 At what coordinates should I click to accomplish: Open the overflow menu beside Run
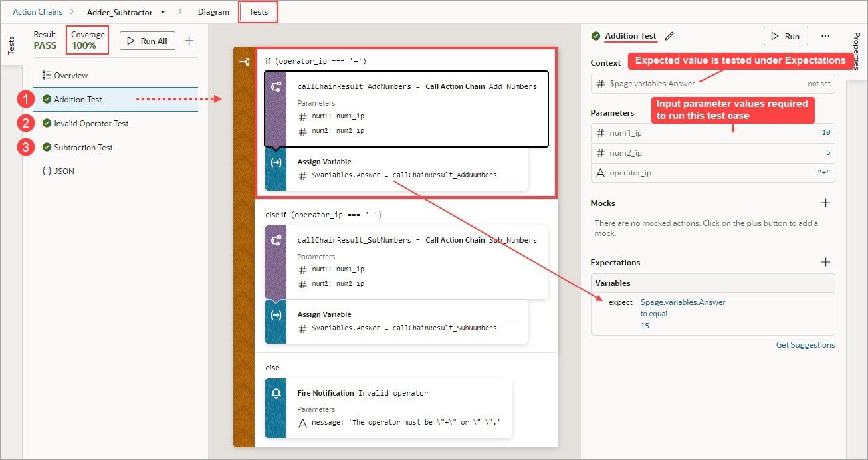[825, 36]
